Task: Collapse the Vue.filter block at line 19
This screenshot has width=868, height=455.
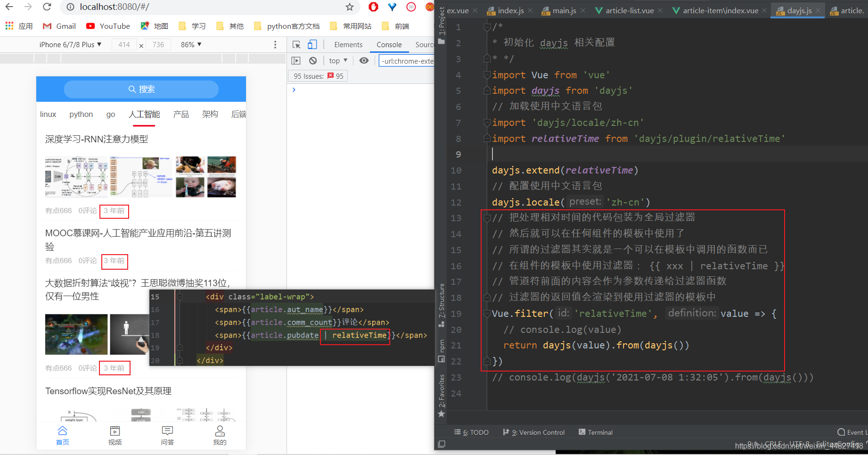Action: [x=487, y=314]
